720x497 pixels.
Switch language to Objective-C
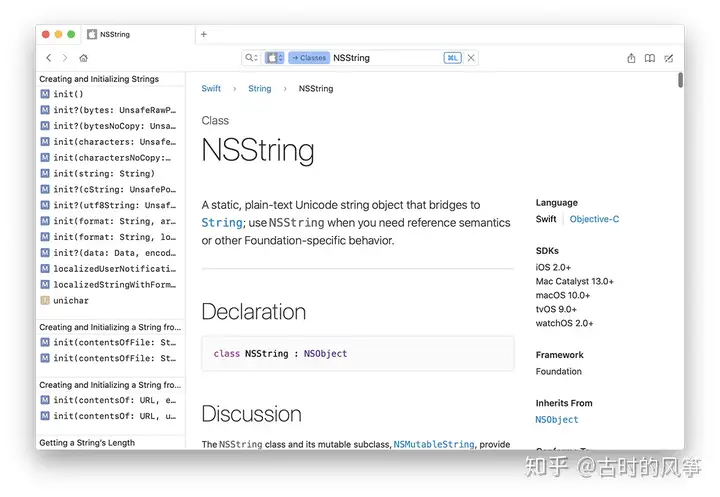tap(594, 219)
